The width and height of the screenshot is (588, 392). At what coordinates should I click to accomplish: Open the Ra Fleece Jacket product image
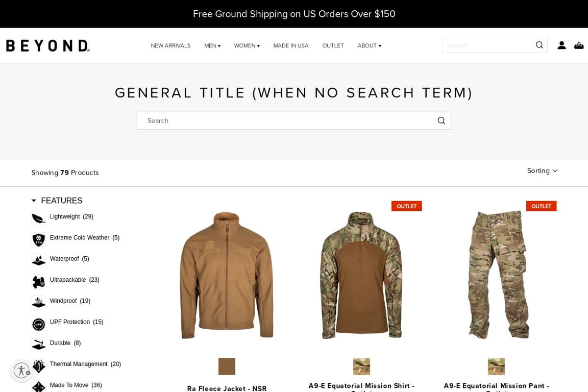coord(227,275)
